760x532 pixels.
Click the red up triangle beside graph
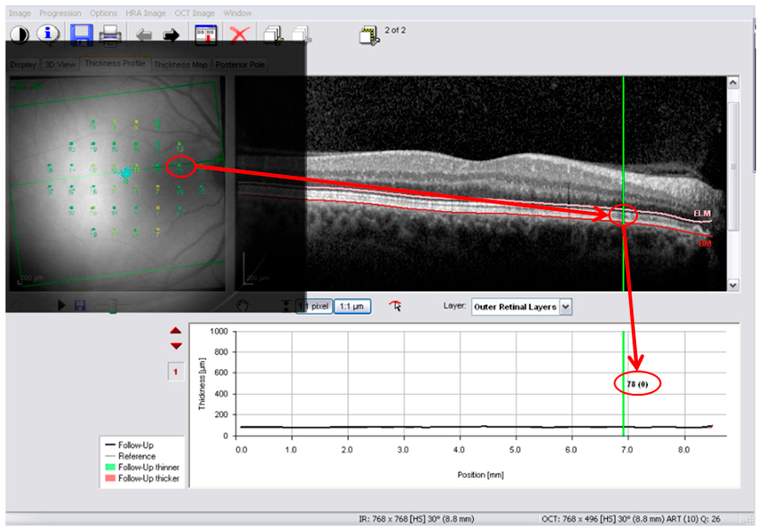(175, 331)
